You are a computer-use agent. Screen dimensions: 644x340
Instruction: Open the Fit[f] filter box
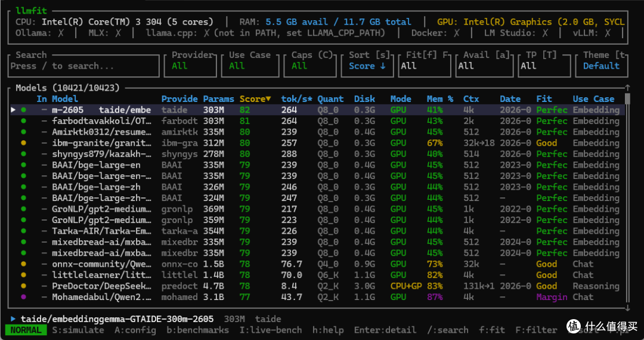[425, 66]
